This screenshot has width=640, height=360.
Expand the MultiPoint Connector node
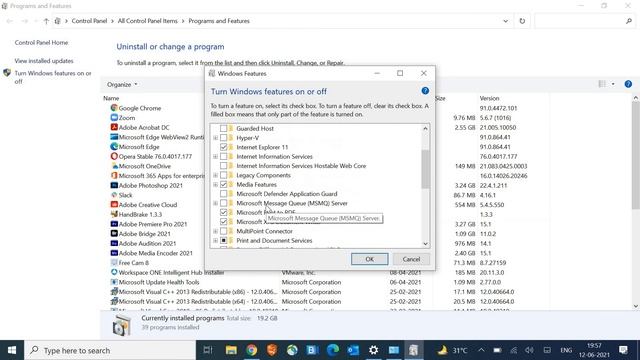point(215,231)
